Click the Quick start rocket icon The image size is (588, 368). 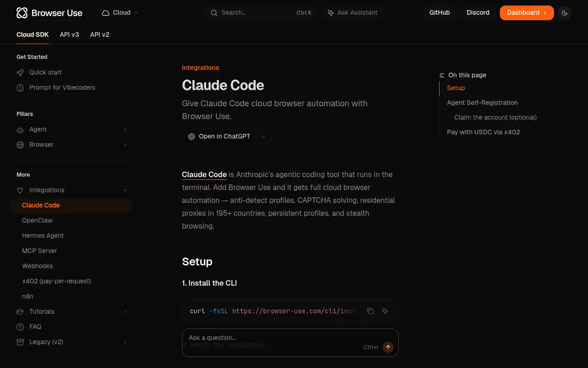tap(20, 72)
